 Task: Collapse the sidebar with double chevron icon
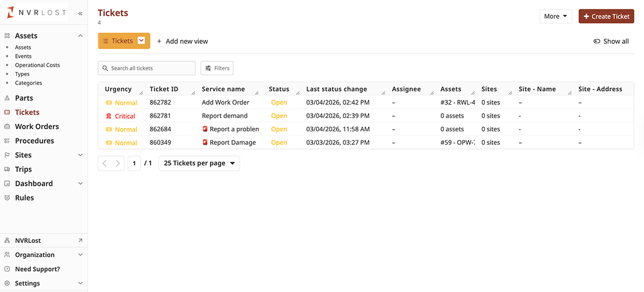[x=80, y=13]
